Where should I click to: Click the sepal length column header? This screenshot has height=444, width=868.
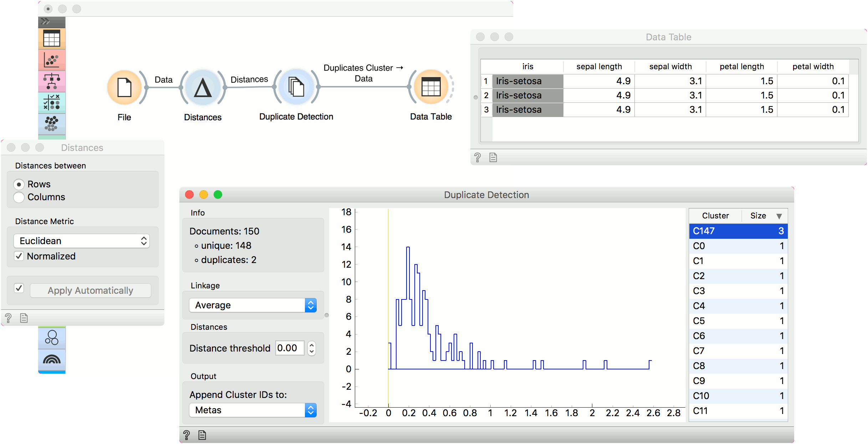tap(599, 66)
